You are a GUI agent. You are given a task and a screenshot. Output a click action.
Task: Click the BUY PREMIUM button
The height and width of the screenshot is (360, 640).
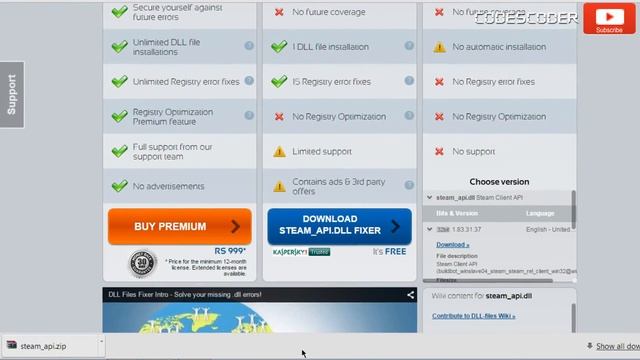point(180,227)
